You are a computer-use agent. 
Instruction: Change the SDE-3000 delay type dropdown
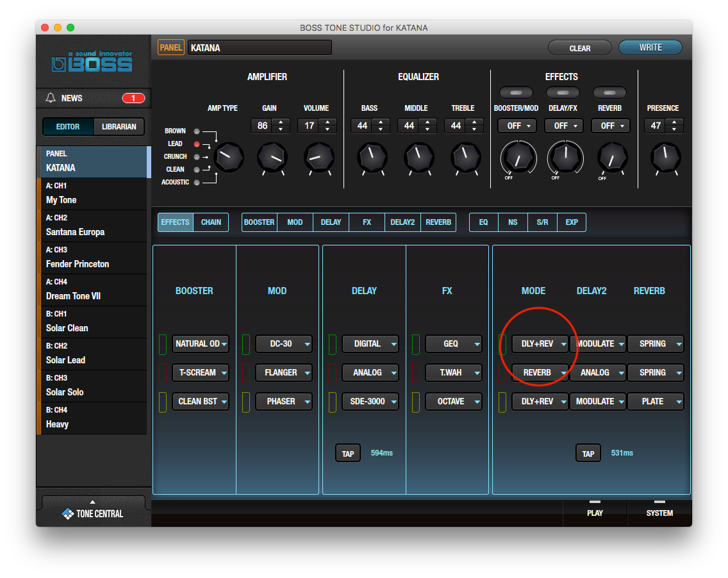(370, 401)
